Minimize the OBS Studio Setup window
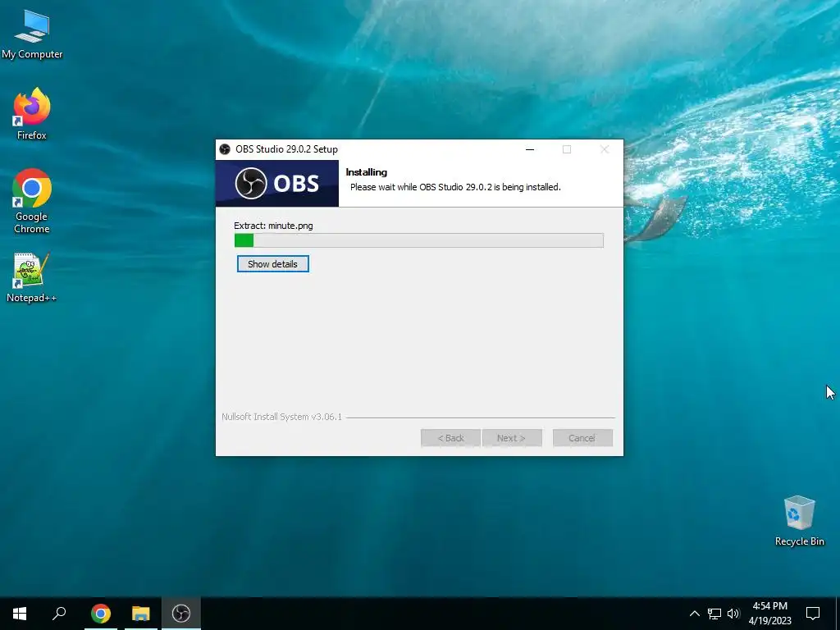Screen dimensions: 840x630 pos(530,149)
